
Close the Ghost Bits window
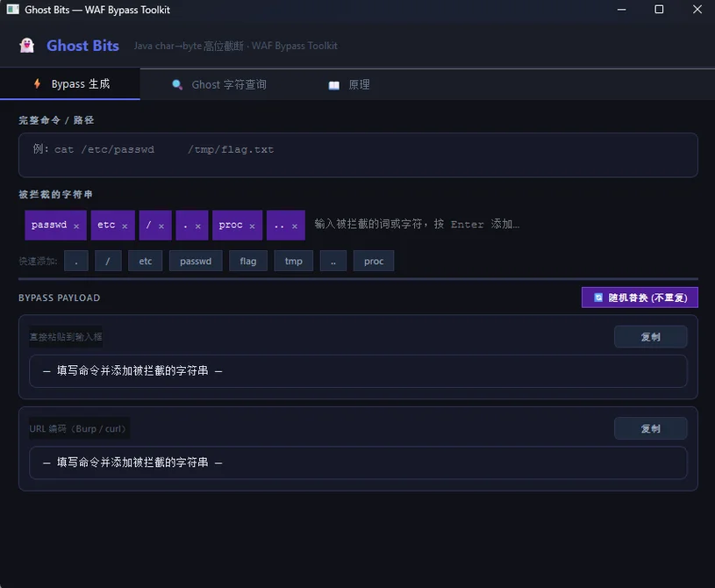pos(697,9)
